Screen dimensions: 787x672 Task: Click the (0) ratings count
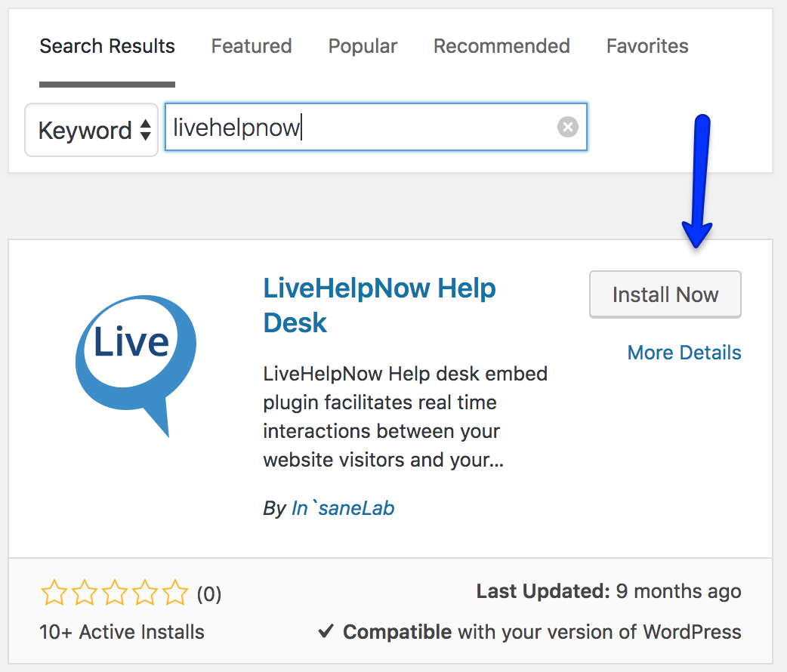pyautogui.click(x=208, y=594)
